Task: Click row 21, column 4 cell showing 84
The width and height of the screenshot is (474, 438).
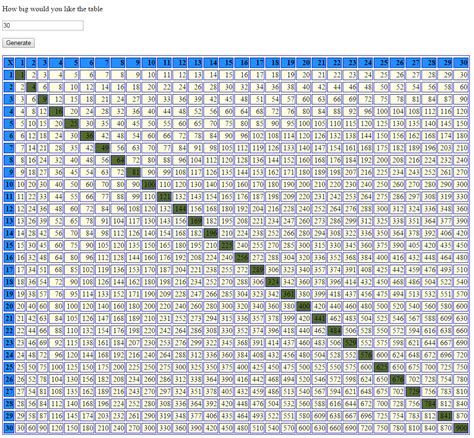Action: click(x=56, y=318)
